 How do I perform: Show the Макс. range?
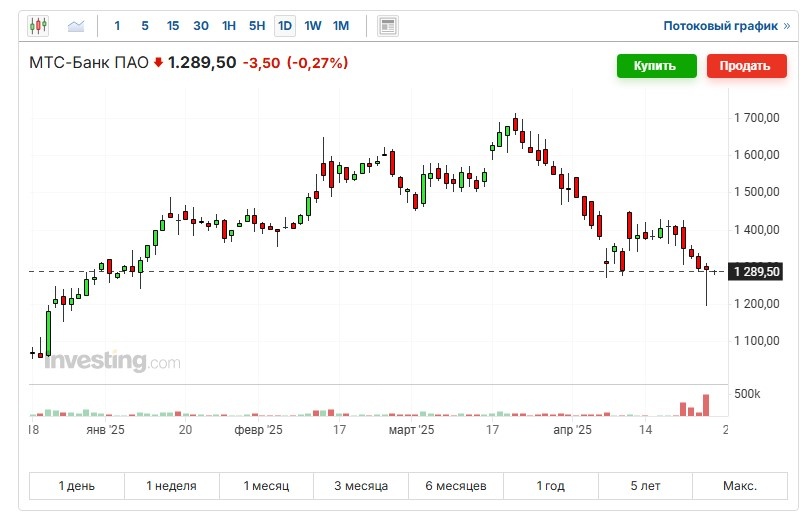(740, 486)
